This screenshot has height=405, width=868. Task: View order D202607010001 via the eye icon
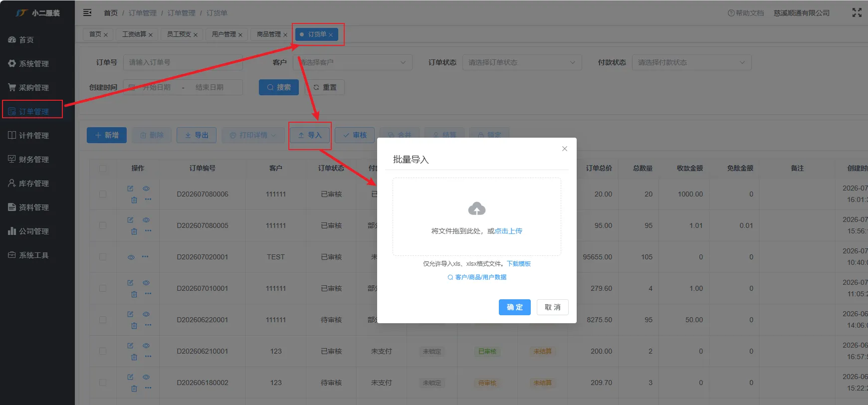pyautogui.click(x=146, y=283)
